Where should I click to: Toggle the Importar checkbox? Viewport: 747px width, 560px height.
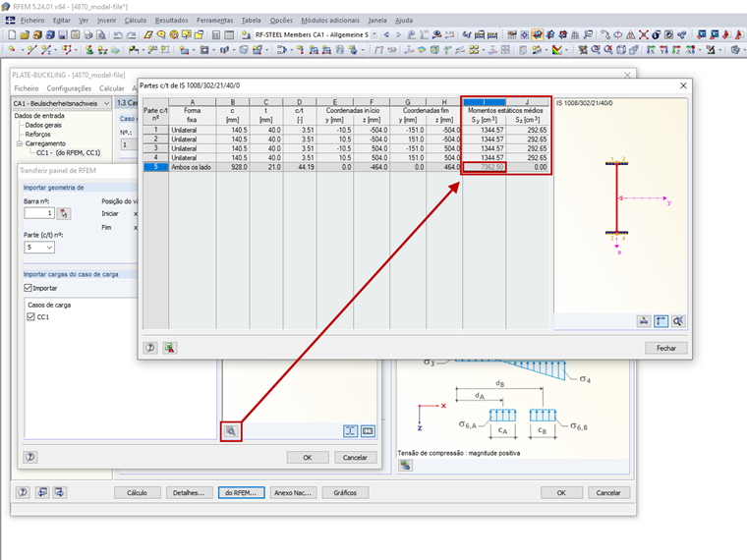29,288
